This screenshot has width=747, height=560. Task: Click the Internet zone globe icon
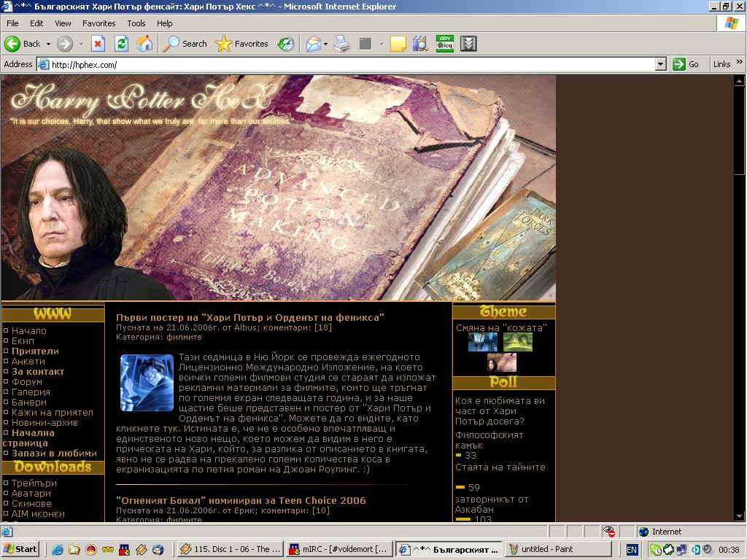(x=643, y=532)
